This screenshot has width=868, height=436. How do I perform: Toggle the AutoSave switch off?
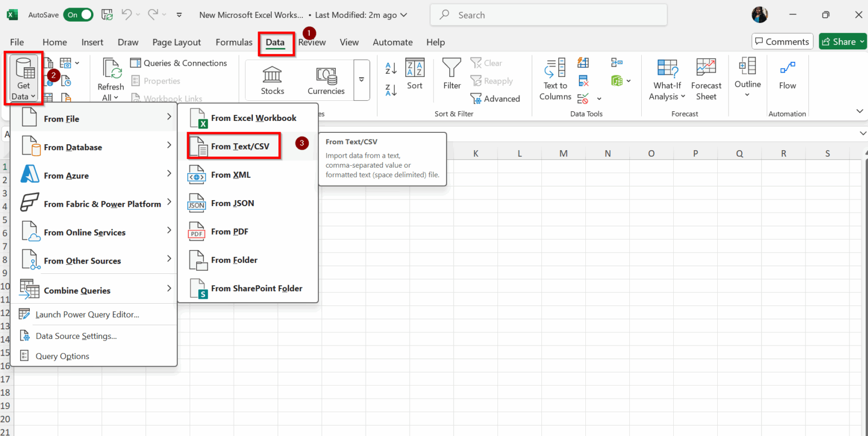point(79,15)
